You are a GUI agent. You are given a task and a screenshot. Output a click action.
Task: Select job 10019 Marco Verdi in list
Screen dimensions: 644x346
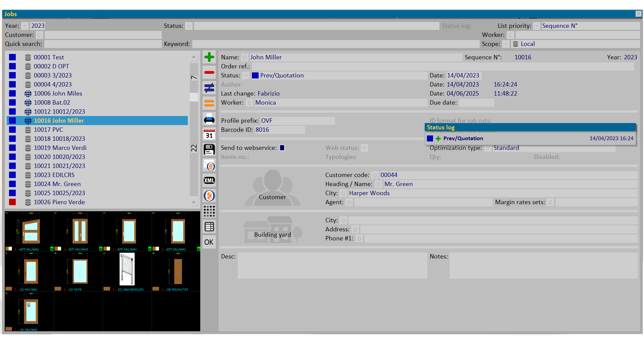pyautogui.click(x=60, y=148)
